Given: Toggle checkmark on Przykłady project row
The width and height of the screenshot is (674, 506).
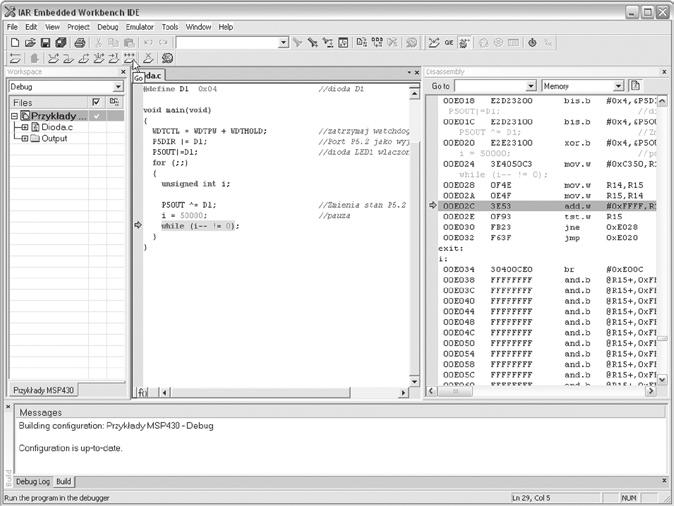Looking at the screenshot, I should 97,116.
